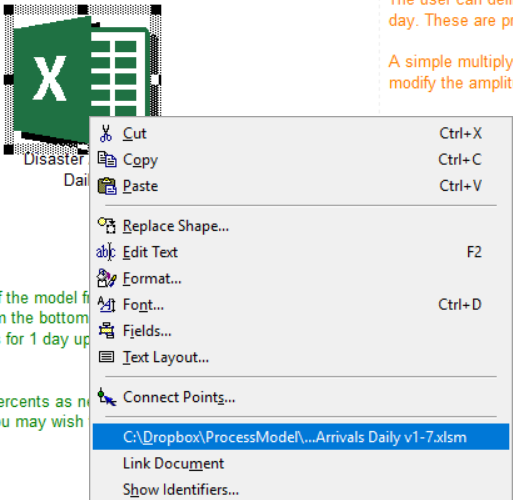
Task: Click the Ctrl+X shortcut label
Action: 460,134
